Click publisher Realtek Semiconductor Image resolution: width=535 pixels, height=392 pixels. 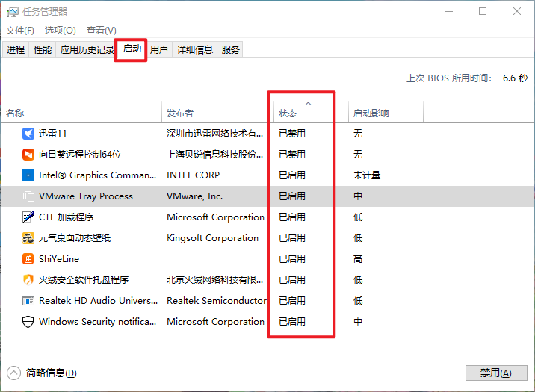click(x=217, y=301)
